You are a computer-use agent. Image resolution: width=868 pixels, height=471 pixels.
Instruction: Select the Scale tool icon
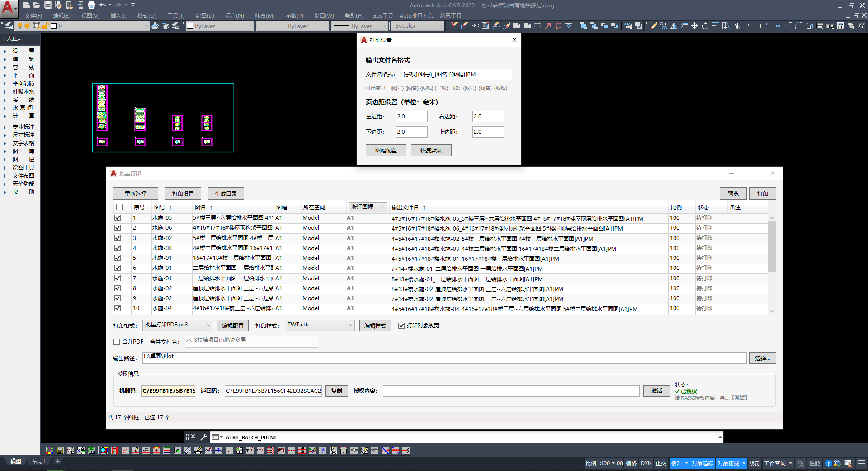pyautogui.click(x=715, y=26)
